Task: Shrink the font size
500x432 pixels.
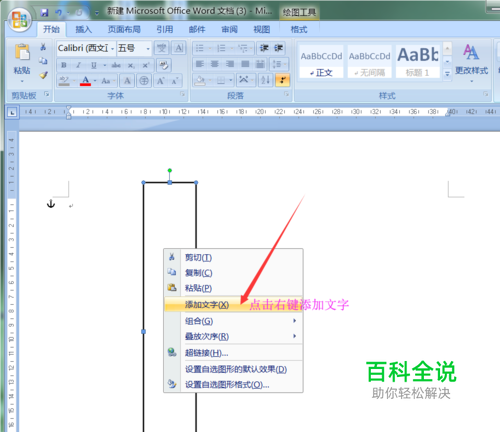Action: click(175, 81)
